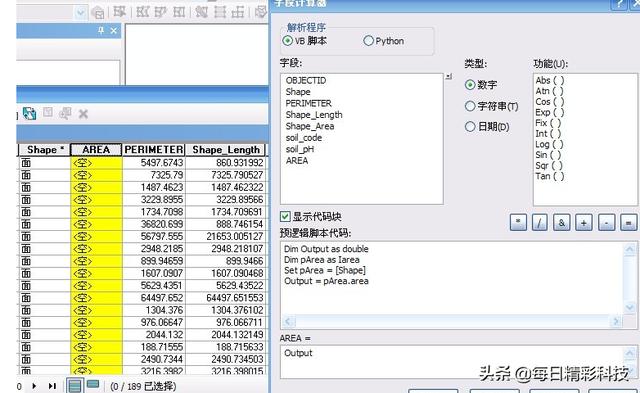640x393 pixels.
Task: Pick Int ( ) function
Action: (548, 133)
